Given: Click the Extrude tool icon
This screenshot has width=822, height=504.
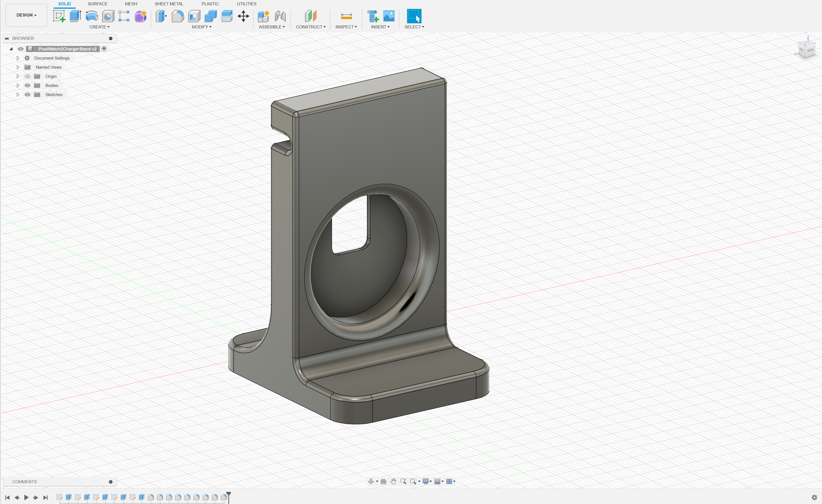Looking at the screenshot, I should coord(75,16).
